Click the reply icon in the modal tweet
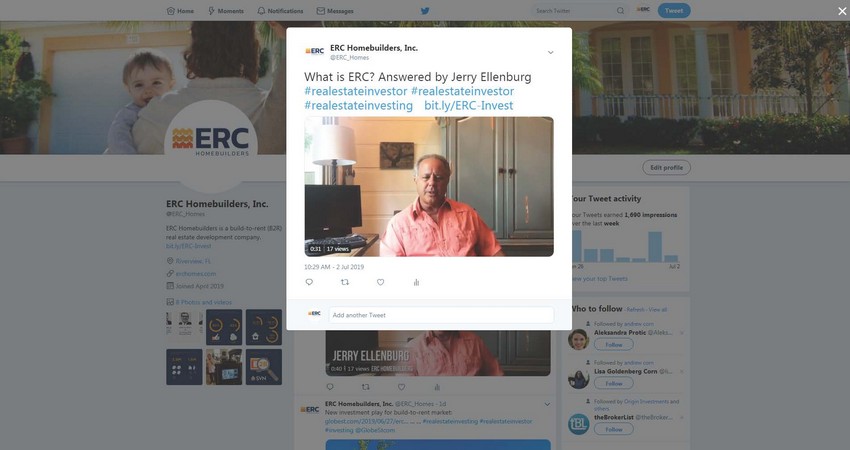850x450 pixels. point(309,282)
